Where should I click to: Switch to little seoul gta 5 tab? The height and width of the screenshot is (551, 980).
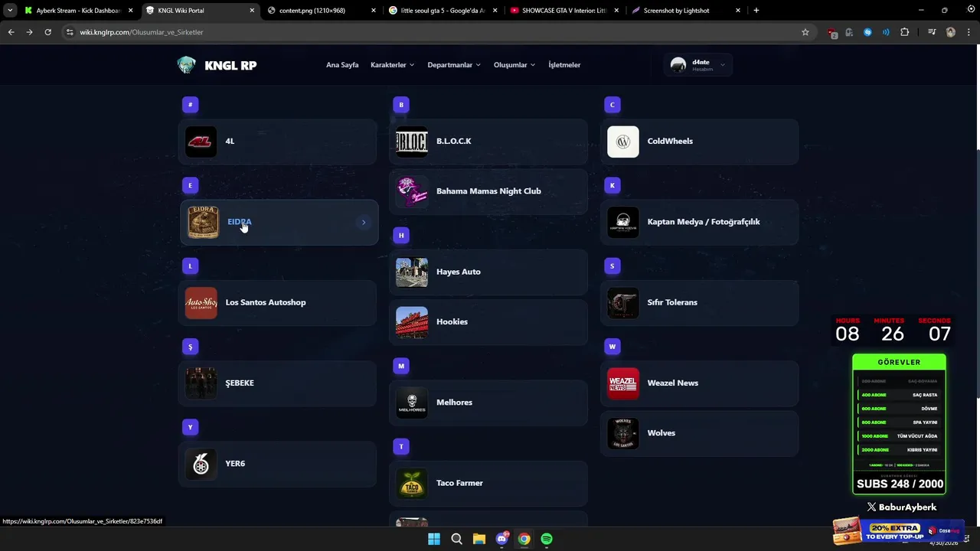point(443,11)
